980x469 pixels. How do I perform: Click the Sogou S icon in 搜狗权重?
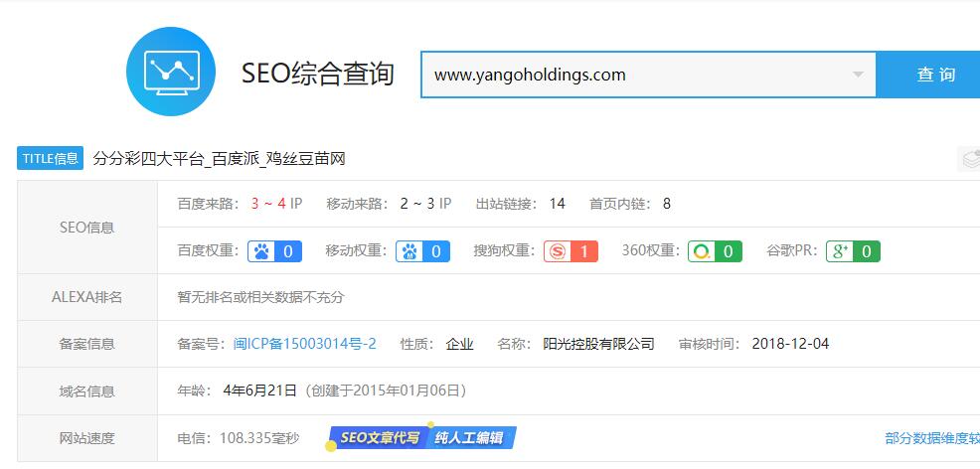point(558,251)
